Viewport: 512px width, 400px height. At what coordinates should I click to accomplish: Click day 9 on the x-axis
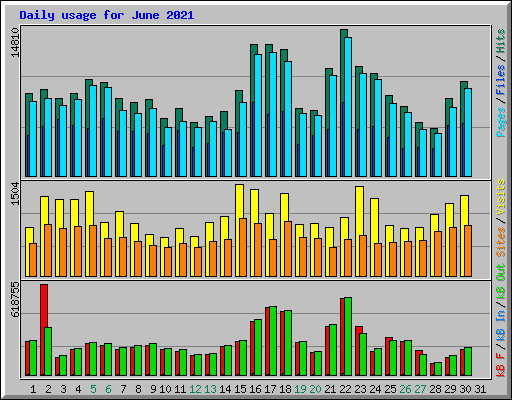[x=153, y=389]
